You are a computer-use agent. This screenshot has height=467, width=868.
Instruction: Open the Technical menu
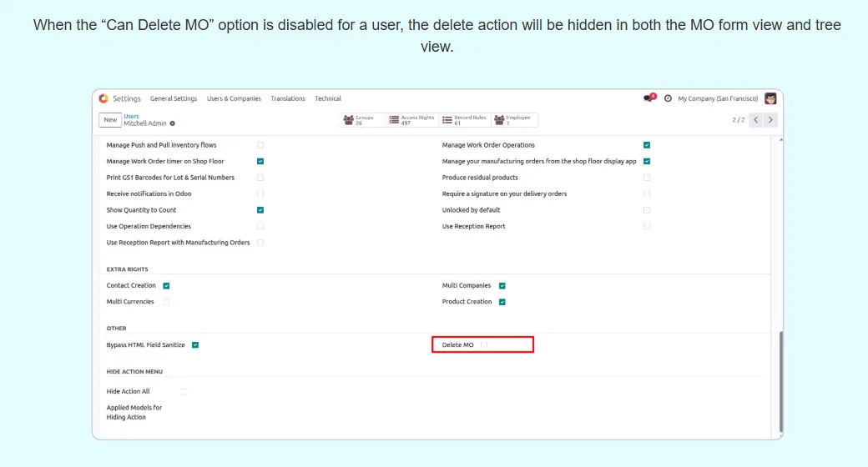point(328,98)
